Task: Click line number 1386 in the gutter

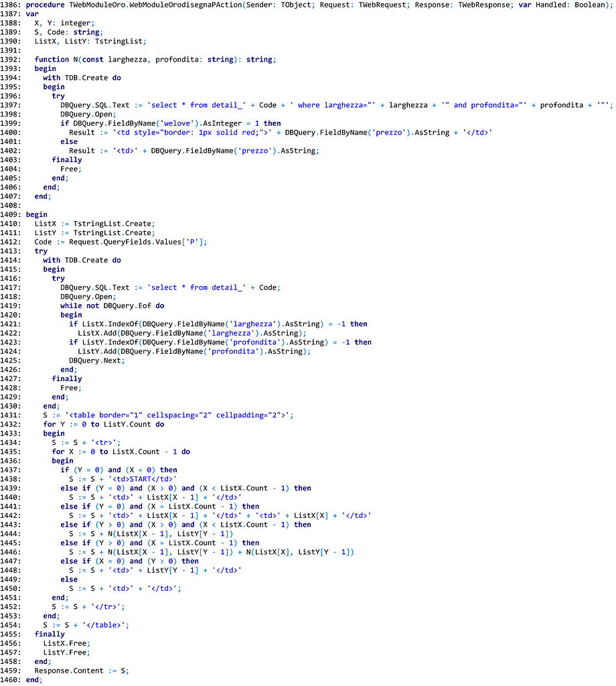Action: pos(11,5)
